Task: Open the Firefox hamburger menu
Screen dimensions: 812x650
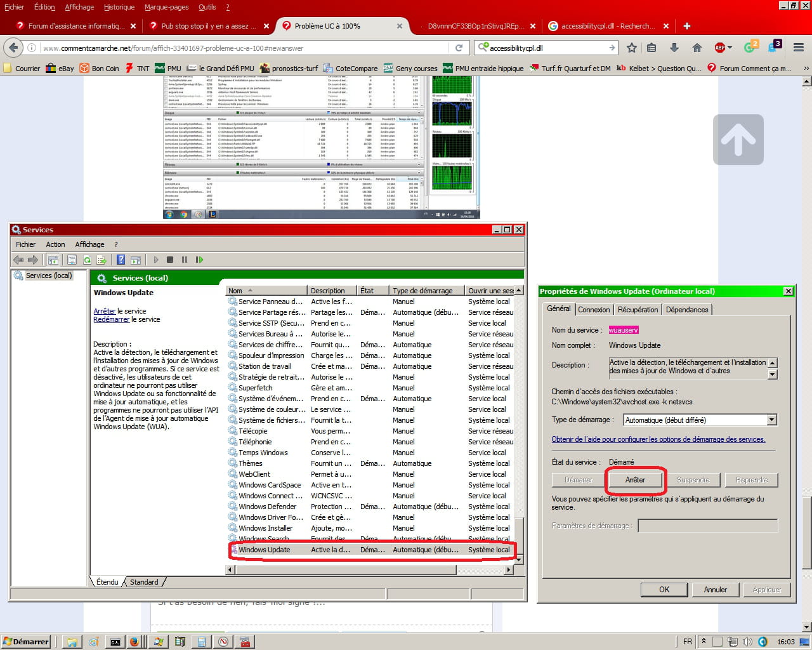Action: (x=799, y=48)
